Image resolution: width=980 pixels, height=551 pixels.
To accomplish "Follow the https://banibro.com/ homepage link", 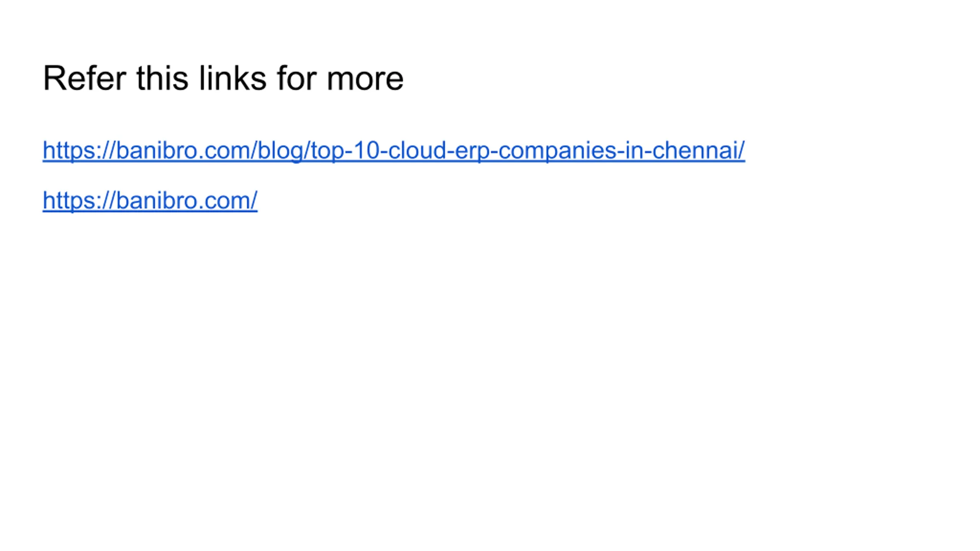I will [150, 201].
